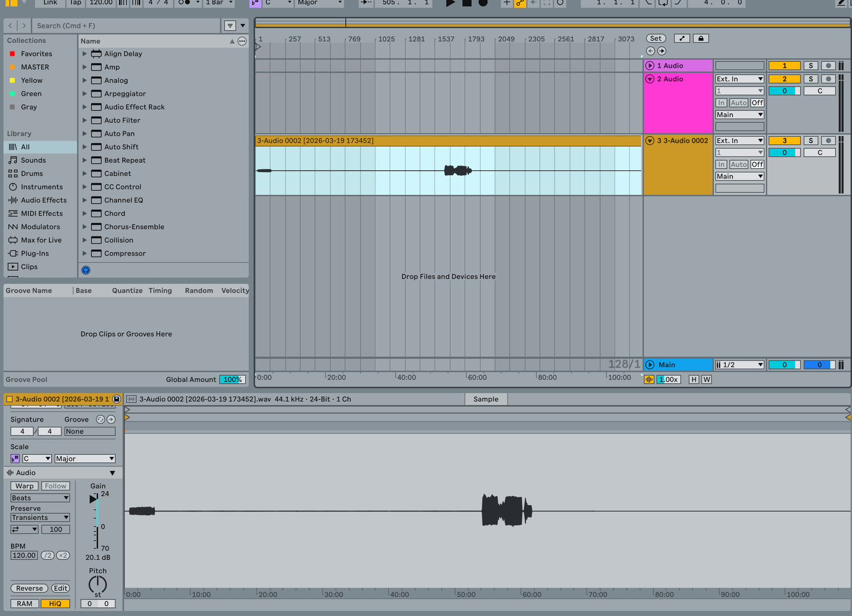Image resolution: width=852 pixels, height=616 pixels.
Task: Open Drums category in the library
Action: click(x=32, y=174)
